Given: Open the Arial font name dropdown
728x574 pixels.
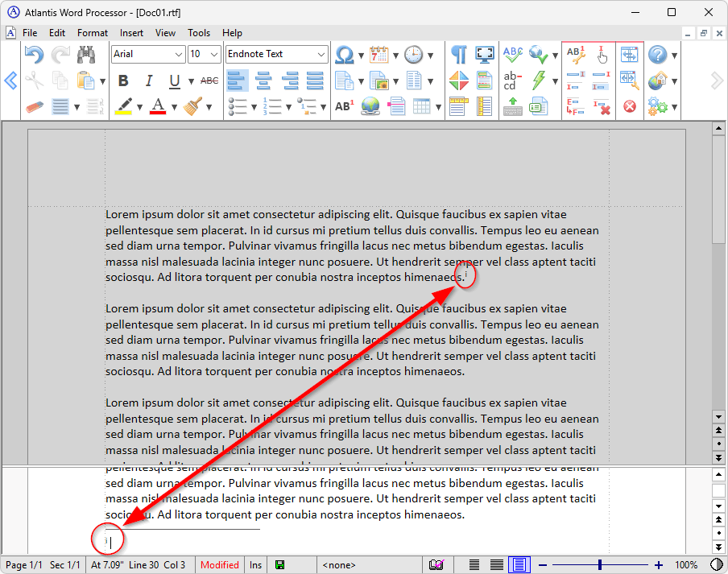Looking at the screenshot, I should click(x=179, y=54).
